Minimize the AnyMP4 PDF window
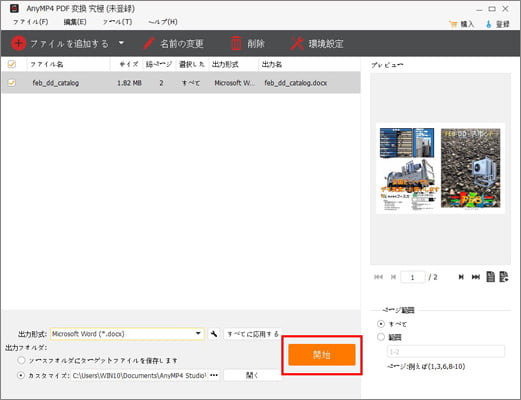The image size is (521, 400). point(479,9)
